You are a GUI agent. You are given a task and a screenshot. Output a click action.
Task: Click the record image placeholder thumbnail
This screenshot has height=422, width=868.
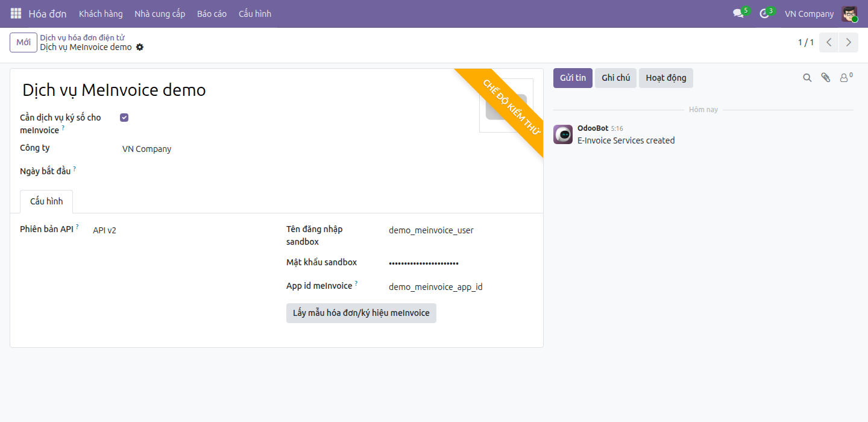click(x=506, y=105)
